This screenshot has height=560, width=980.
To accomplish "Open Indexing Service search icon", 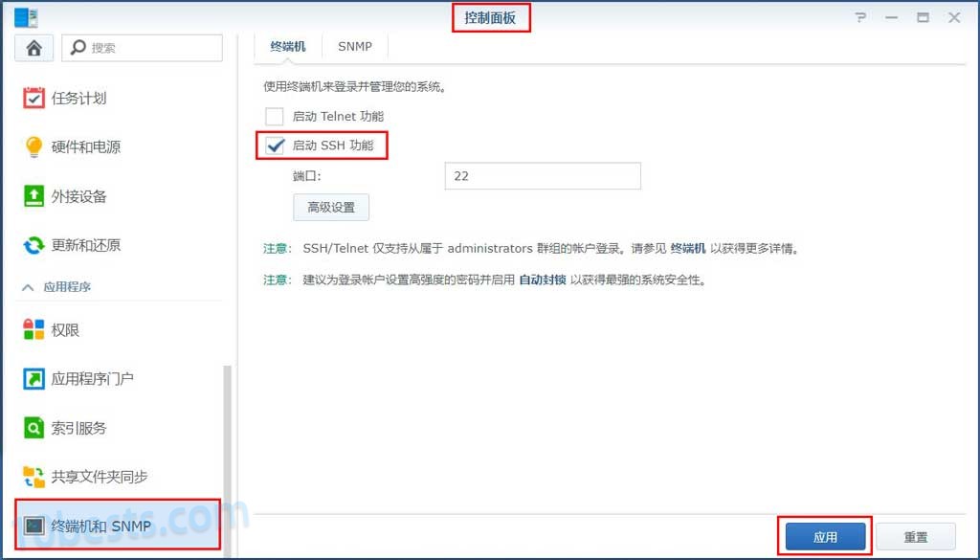I will click(33, 428).
